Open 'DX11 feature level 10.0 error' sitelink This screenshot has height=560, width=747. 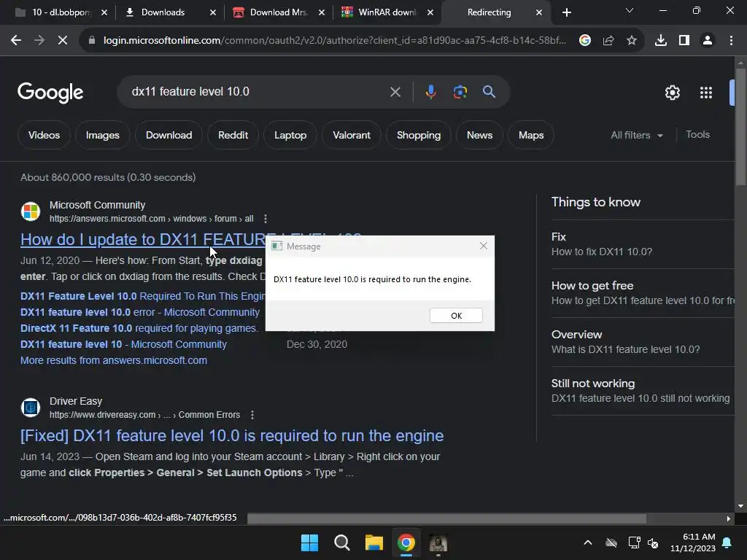[140, 312]
